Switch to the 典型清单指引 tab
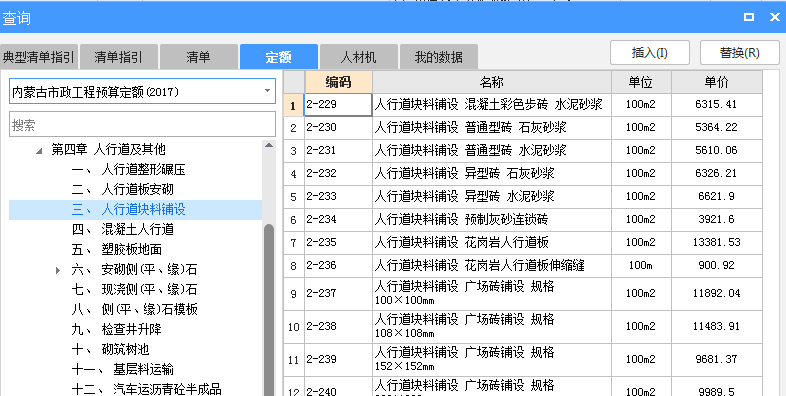This screenshot has height=396, width=786. (x=39, y=57)
